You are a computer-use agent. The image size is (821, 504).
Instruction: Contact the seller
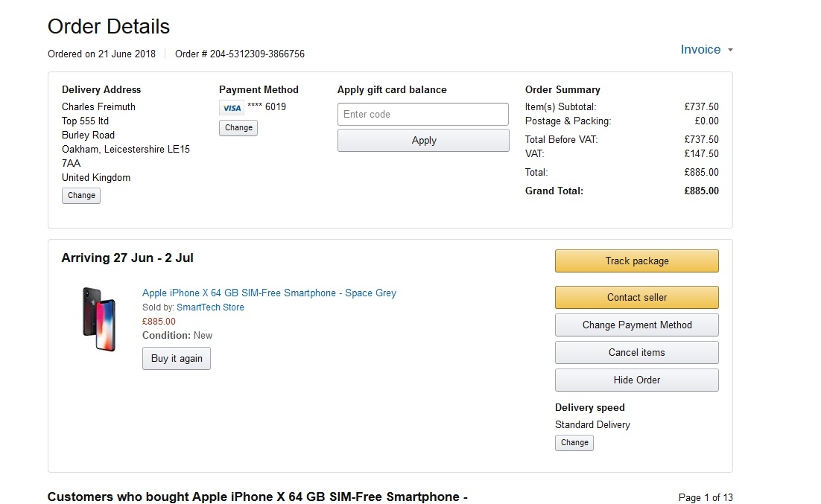[x=636, y=298]
